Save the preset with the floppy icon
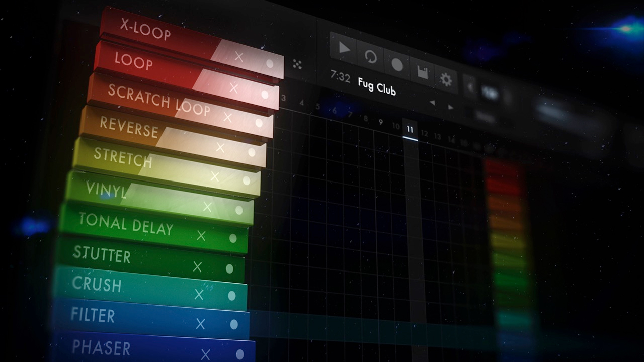 coord(422,73)
